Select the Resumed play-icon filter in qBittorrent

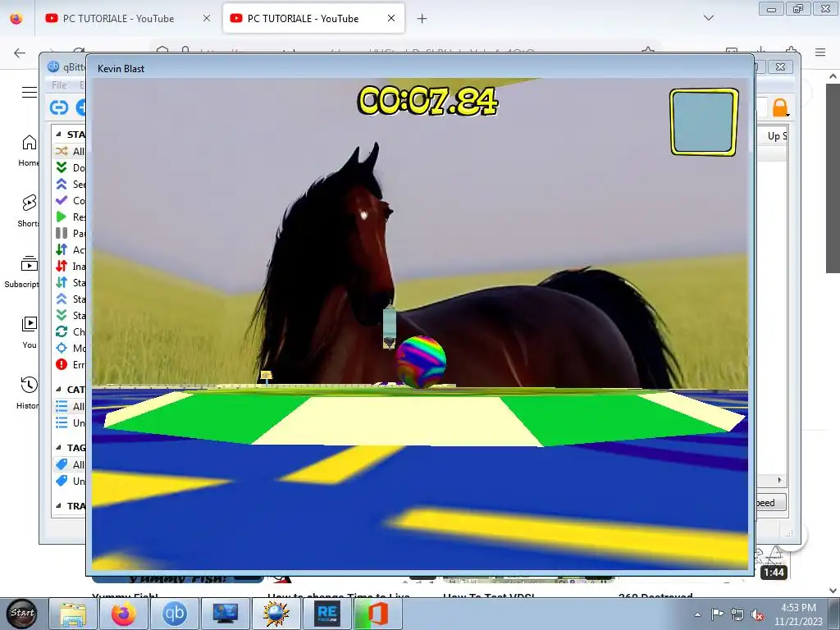(70, 217)
